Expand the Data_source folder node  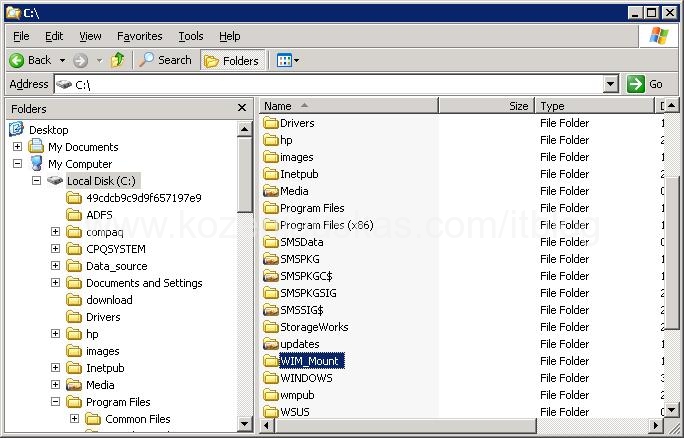coord(55,266)
